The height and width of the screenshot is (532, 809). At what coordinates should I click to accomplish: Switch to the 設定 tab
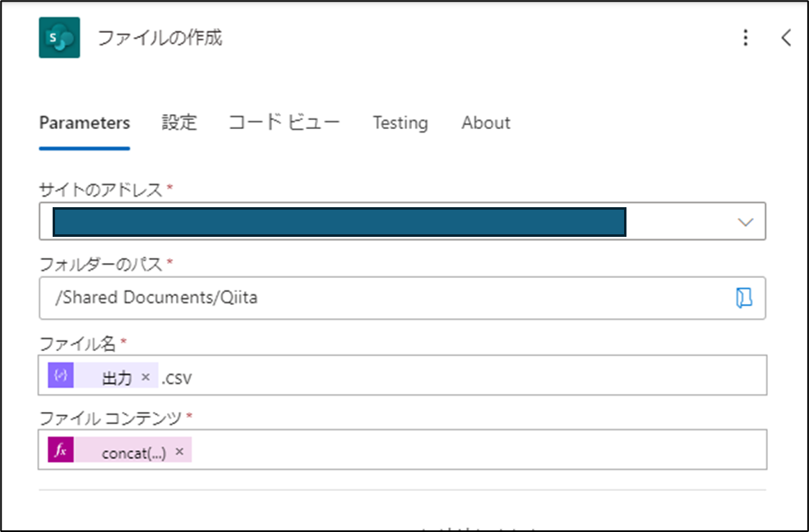179,123
